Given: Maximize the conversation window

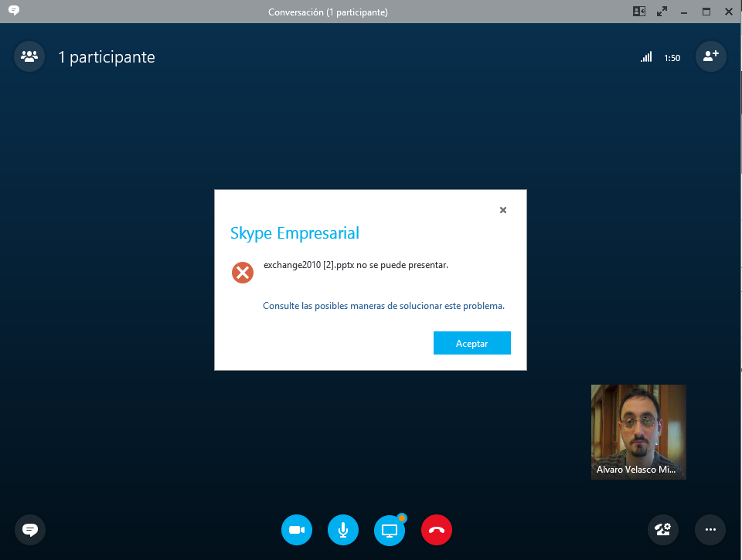Looking at the screenshot, I should pos(706,12).
